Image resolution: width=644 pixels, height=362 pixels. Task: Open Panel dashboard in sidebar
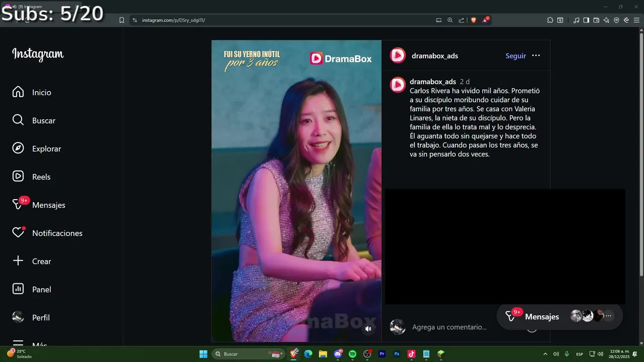coord(32,290)
